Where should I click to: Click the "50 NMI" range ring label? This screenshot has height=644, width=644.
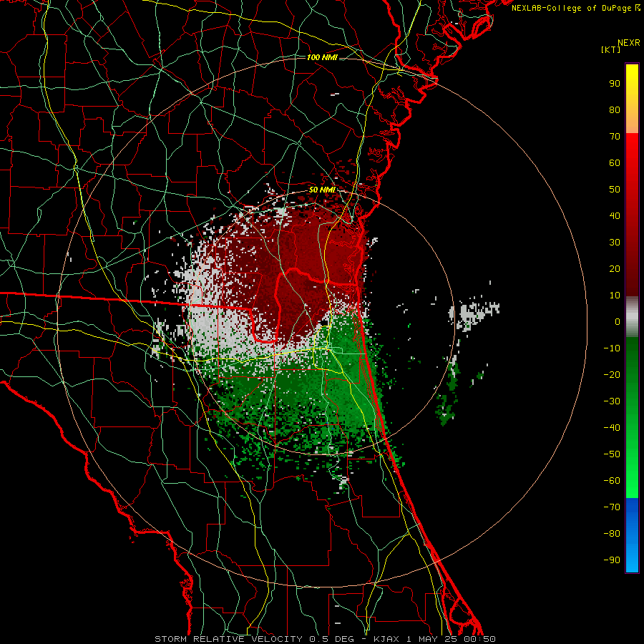point(322,190)
